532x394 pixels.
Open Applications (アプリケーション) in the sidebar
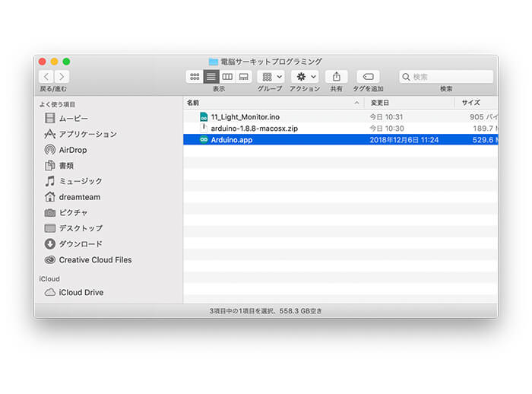(87, 134)
